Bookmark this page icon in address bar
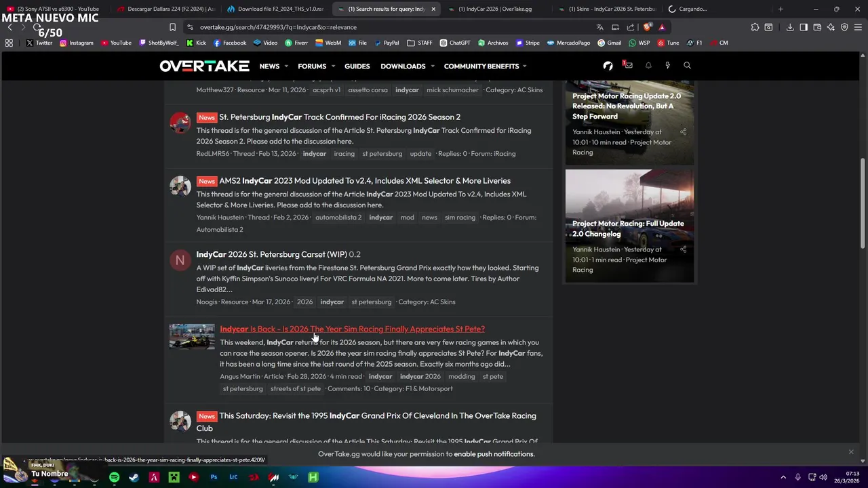This screenshot has height=488, width=868. point(172,27)
